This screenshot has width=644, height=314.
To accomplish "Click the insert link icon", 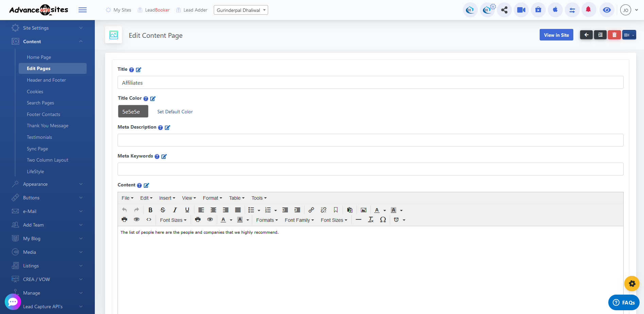I will coord(311,210).
